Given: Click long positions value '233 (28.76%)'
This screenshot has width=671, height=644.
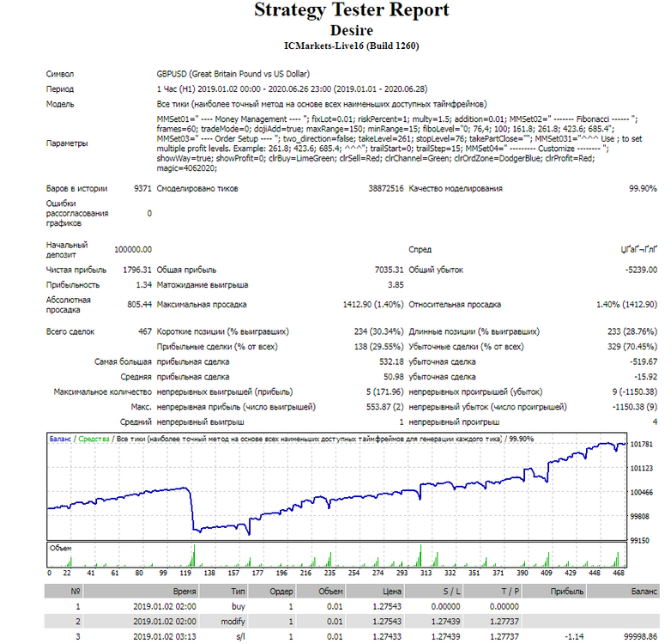Looking at the screenshot, I should pyautogui.click(x=632, y=331).
